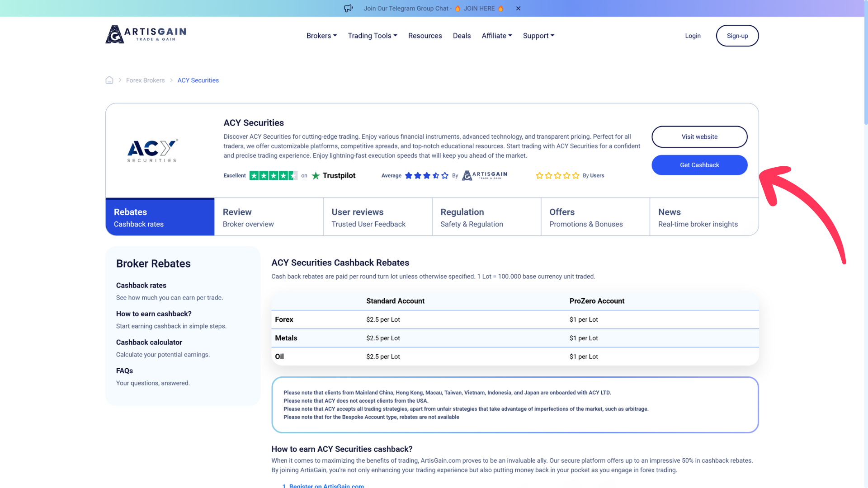This screenshot has height=488, width=868.
Task: Go to the Deals page
Action: (462, 36)
